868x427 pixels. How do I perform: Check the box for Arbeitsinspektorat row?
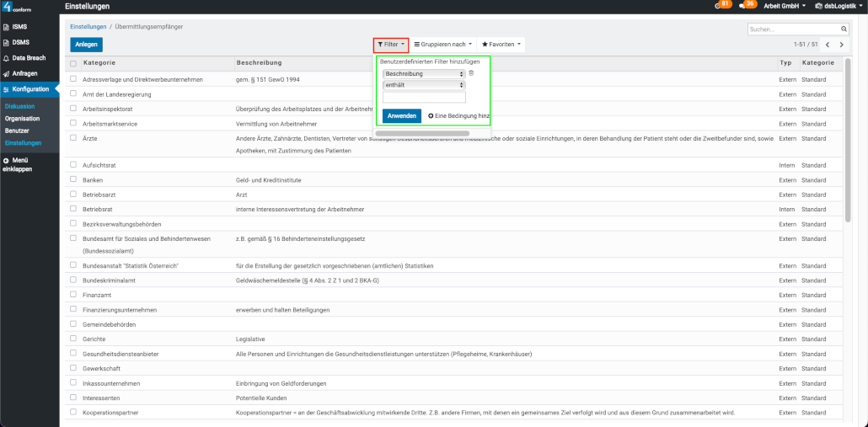tap(73, 109)
